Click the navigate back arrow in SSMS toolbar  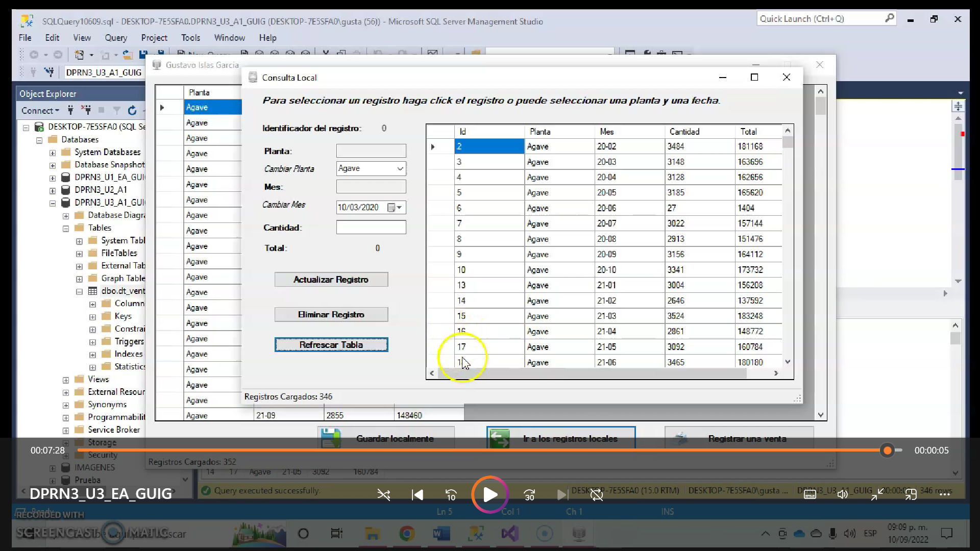point(34,55)
